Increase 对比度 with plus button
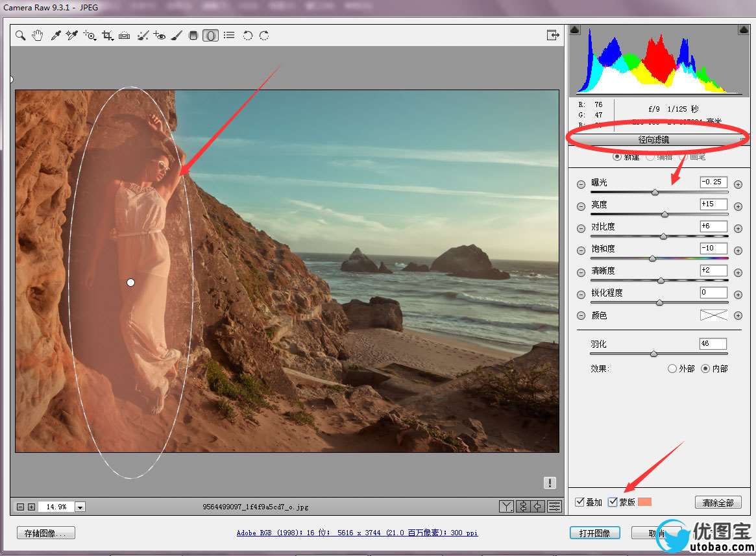 [x=738, y=228]
